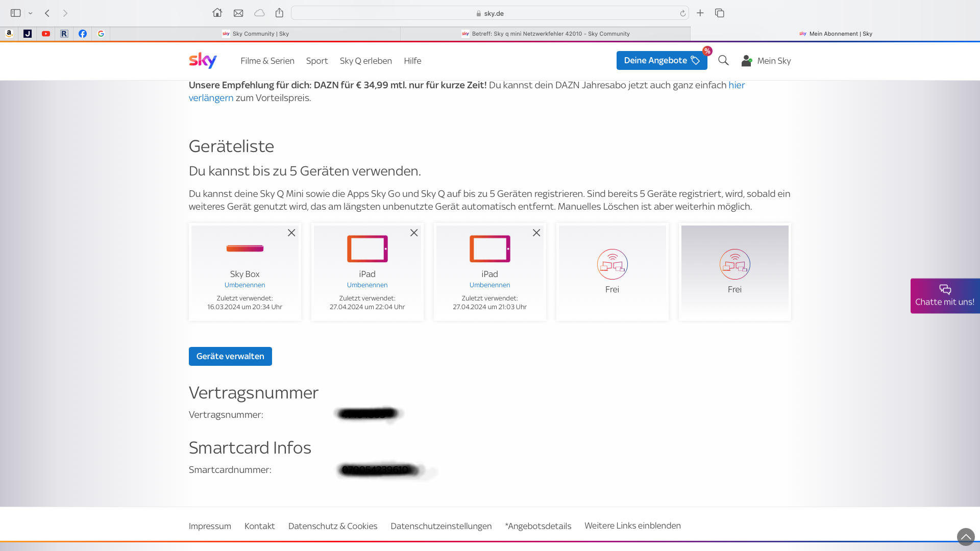Select Mein Abonnement tab
The image size is (980, 551).
[836, 34]
